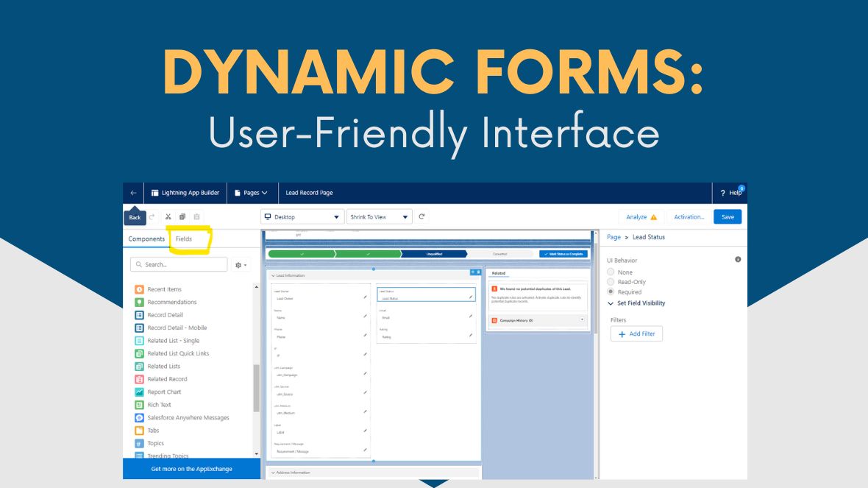The width and height of the screenshot is (868, 488).
Task: Open the Related tab on canvas
Action: [499, 273]
